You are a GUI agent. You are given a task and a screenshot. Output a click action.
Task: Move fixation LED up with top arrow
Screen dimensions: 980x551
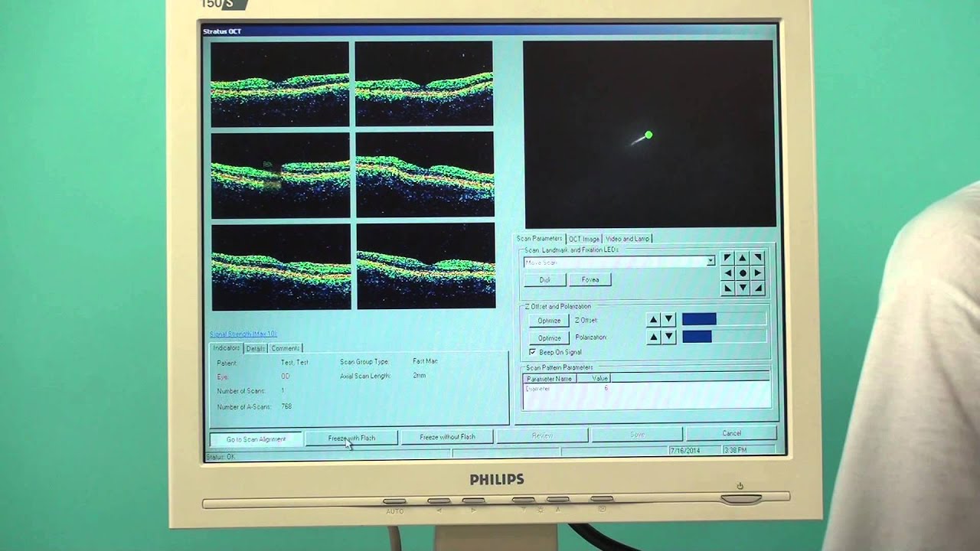743,258
